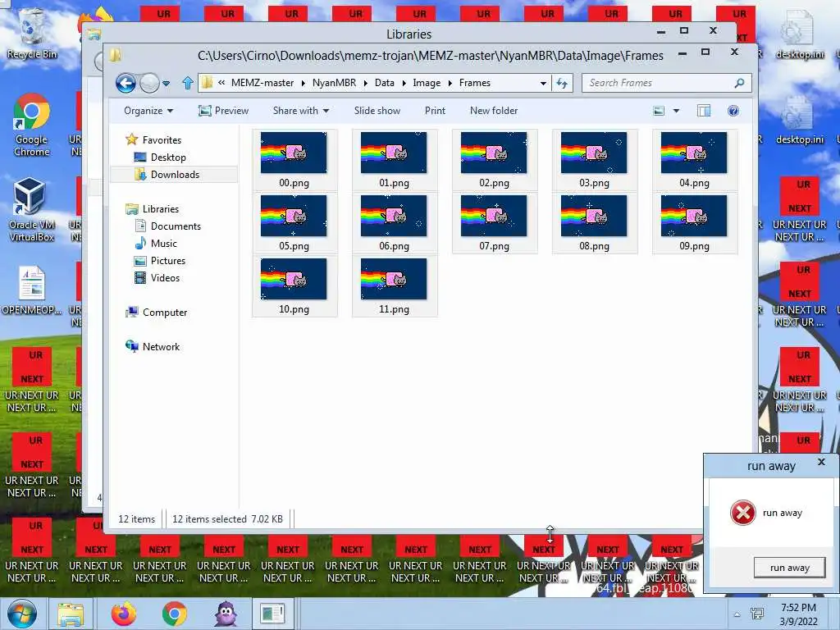Open Explorer help question mark icon
This screenshot has width=840, height=630.
click(733, 111)
